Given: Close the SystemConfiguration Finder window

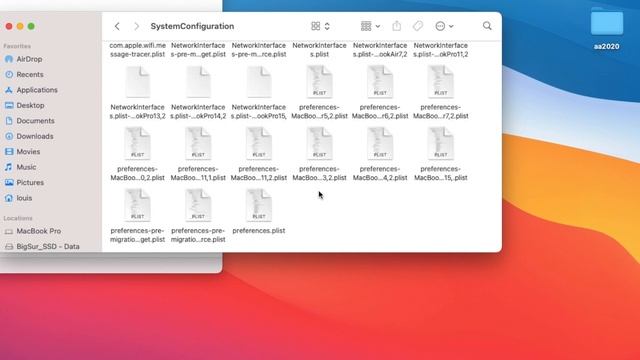Looking at the screenshot, I should (x=9, y=26).
